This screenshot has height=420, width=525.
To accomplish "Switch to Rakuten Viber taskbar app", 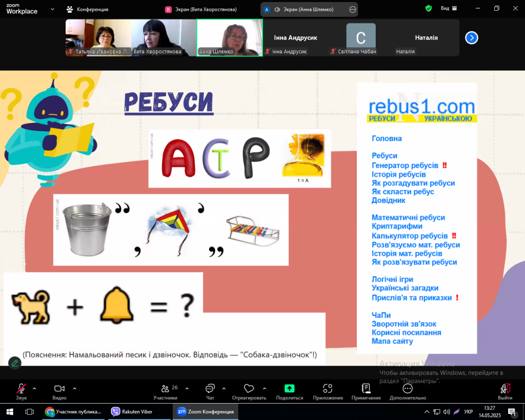I will click(139, 412).
